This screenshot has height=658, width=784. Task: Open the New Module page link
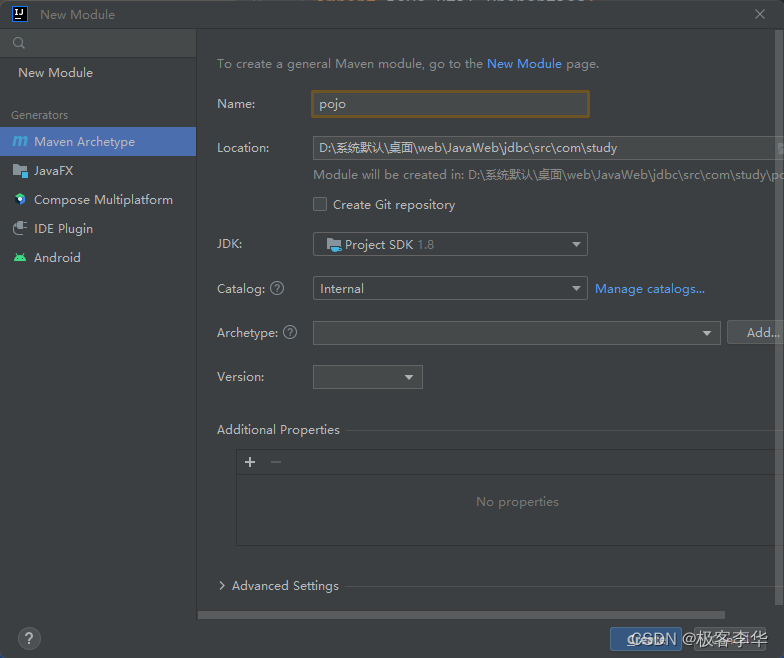click(x=524, y=64)
